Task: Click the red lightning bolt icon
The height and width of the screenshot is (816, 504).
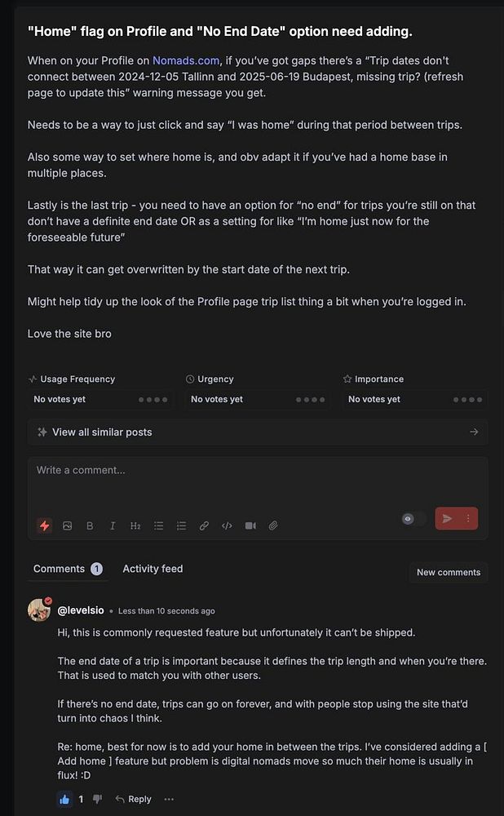Action: (44, 526)
